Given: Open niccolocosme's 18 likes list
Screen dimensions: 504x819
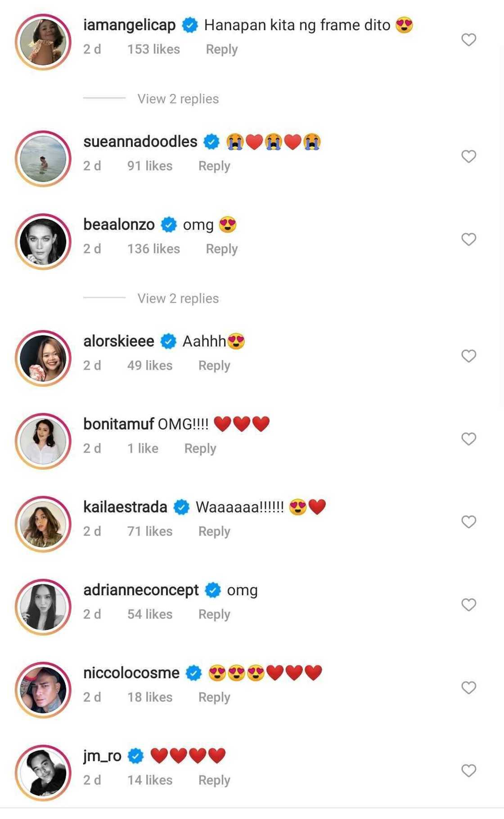Looking at the screenshot, I should click(x=149, y=697).
